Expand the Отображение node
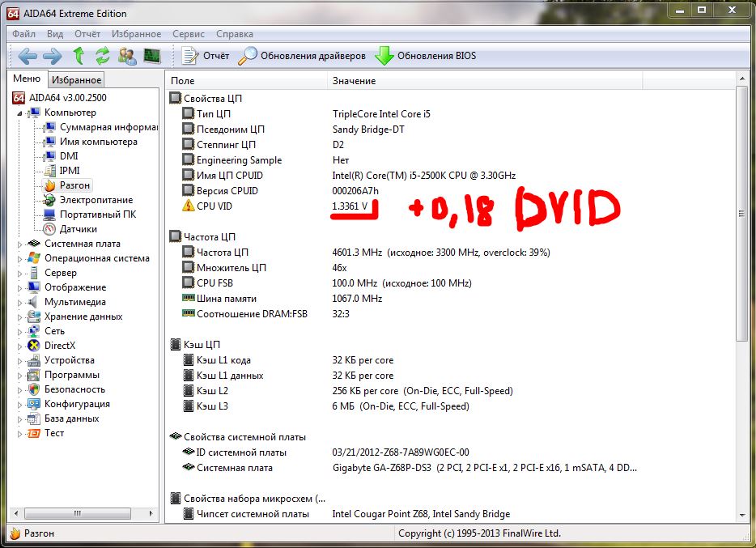 pyautogui.click(x=19, y=288)
